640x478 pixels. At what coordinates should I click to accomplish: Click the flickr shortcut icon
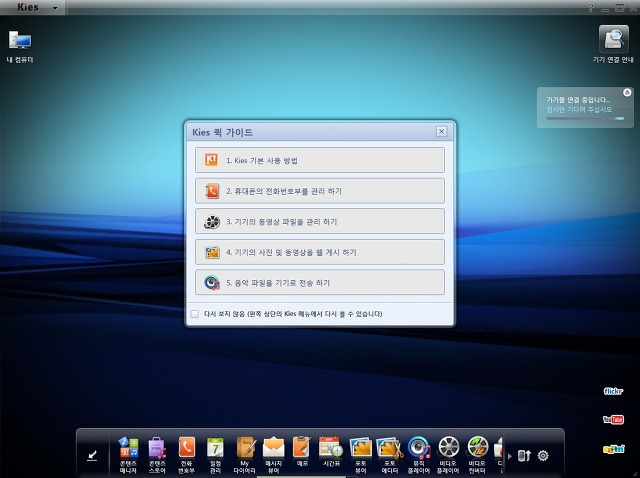point(613,391)
